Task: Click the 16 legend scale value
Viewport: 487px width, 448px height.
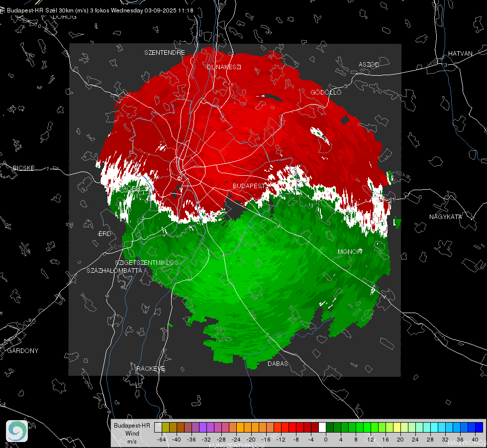Action: pos(386,440)
